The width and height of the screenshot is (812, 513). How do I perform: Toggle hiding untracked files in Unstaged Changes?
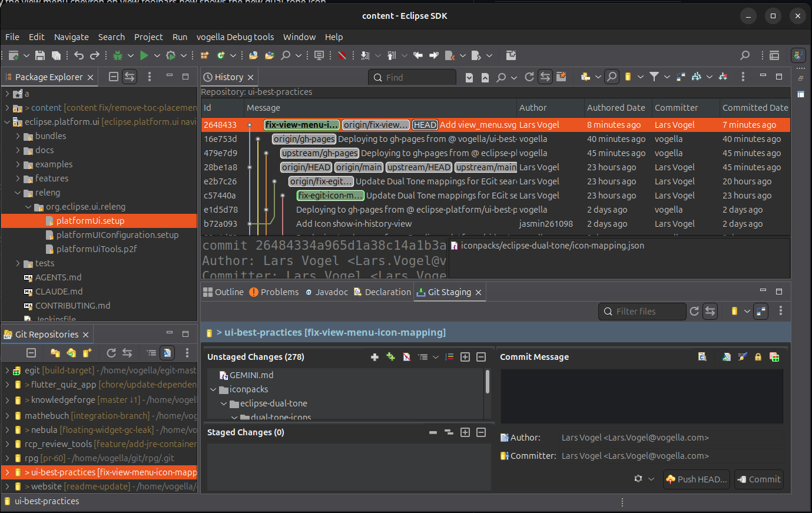[407, 357]
